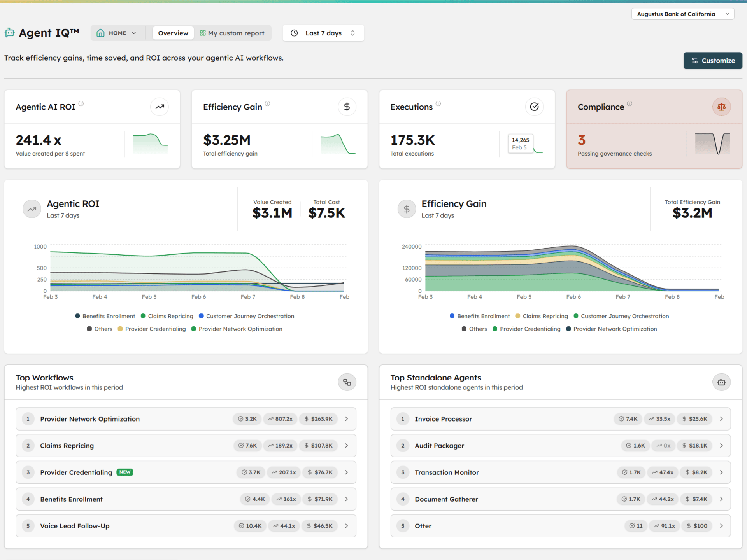Click the Agent IQ chat bubble logo icon
Viewport: 747px width, 560px height.
point(9,33)
